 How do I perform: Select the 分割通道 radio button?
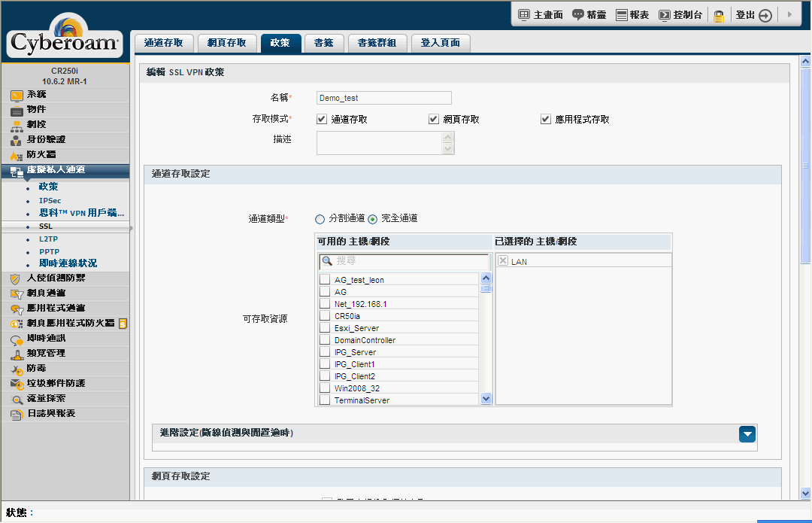pyautogui.click(x=320, y=219)
